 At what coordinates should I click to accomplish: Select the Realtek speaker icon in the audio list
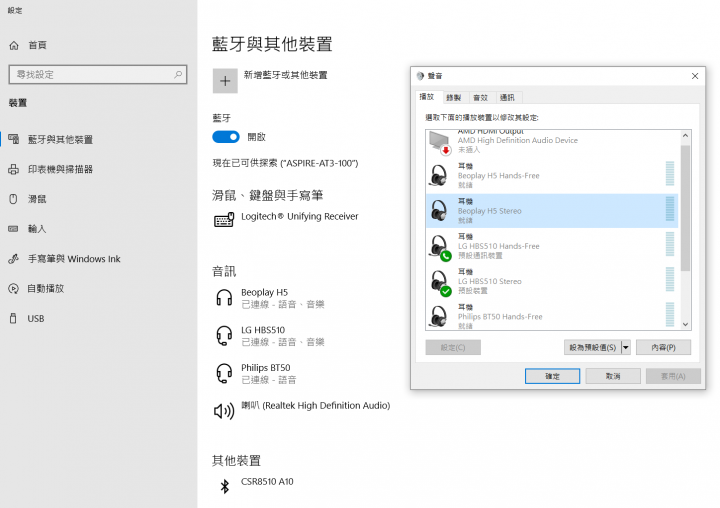[224, 411]
